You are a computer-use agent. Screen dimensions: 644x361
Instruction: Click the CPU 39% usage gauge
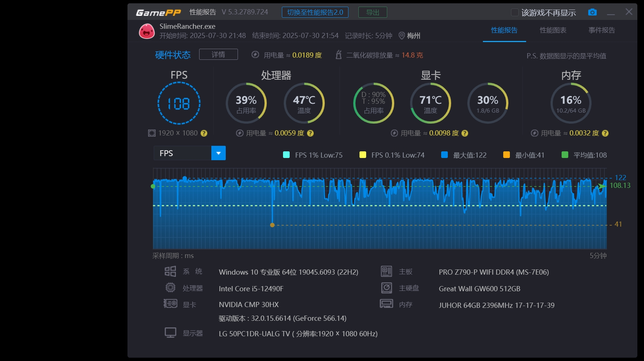(x=246, y=103)
